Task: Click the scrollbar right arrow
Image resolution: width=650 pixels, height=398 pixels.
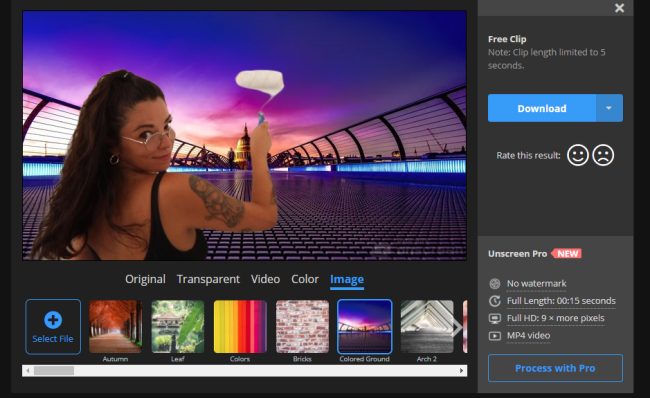Action: pyautogui.click(x=461, y=371)
